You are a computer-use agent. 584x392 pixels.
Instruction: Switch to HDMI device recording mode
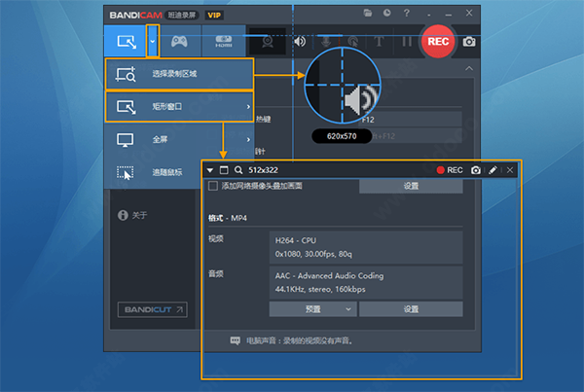pyautogui.click(x=224, y=41)
